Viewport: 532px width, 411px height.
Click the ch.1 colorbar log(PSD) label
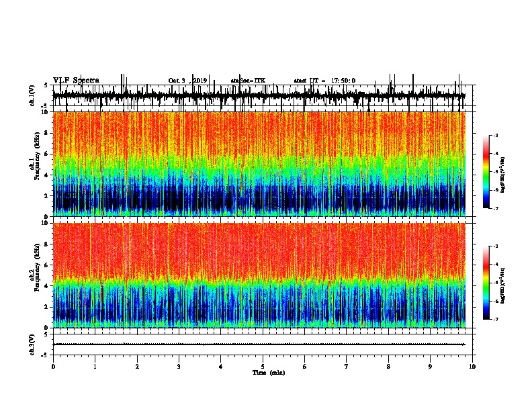coord(502,175)
